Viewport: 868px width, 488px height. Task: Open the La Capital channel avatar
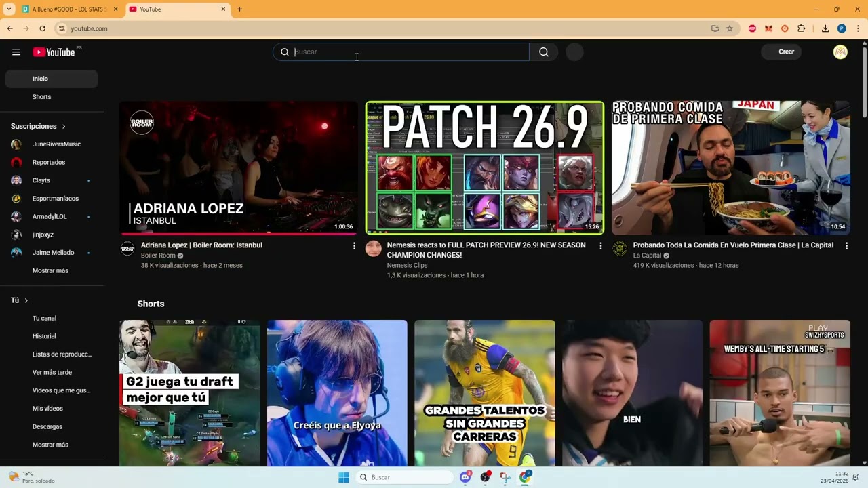point(620,249)
